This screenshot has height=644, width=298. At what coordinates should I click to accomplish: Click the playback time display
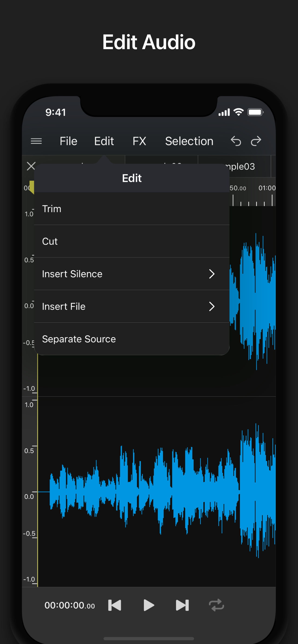(70, 605)
